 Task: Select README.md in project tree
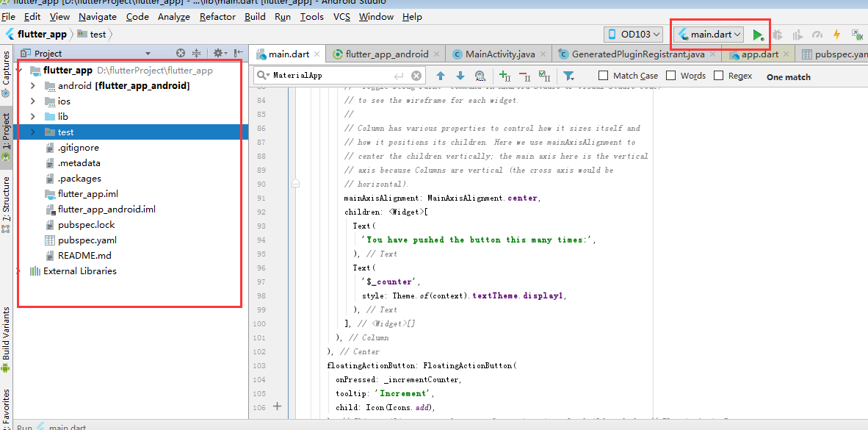84,256
